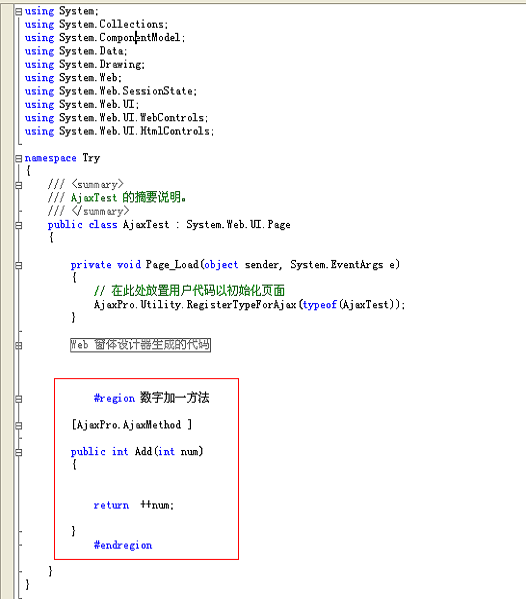Viewport: 526px width, 599px height.
Task: Click the '#endregion' directive
Action: [x=123, y=545]
